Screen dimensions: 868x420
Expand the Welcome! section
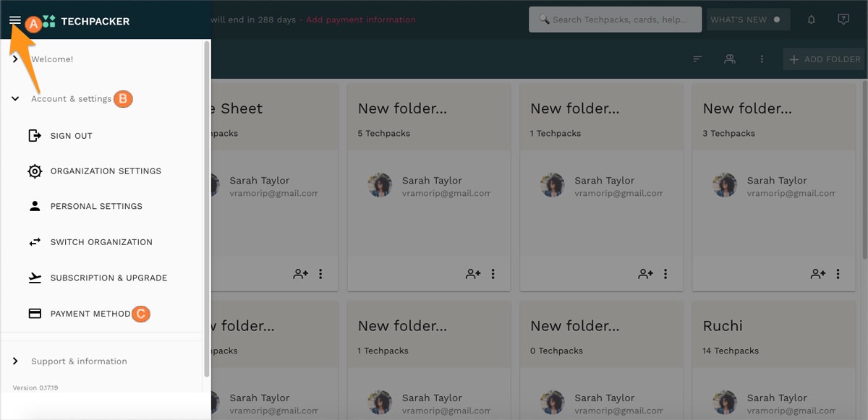tap(51, 59)
